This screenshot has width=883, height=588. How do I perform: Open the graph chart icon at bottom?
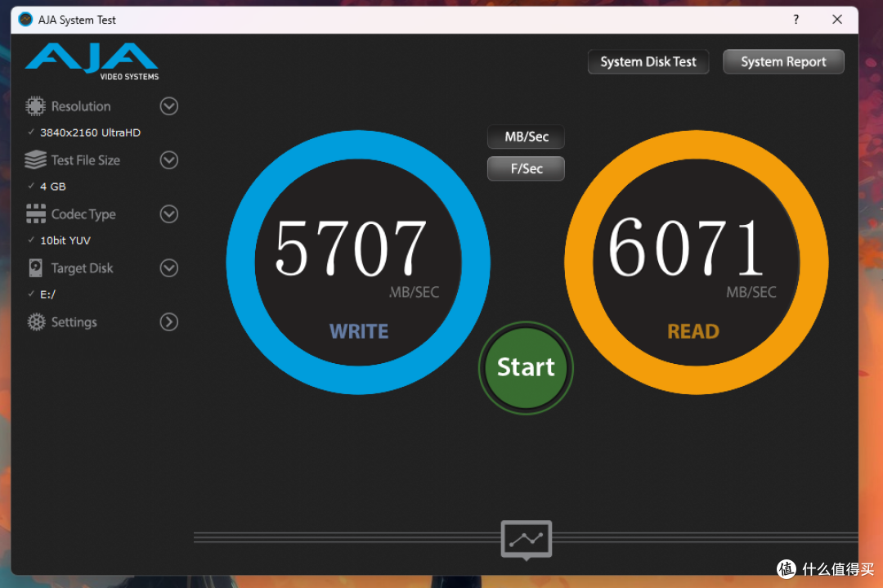pyautogui.click(x=526, y=539)
